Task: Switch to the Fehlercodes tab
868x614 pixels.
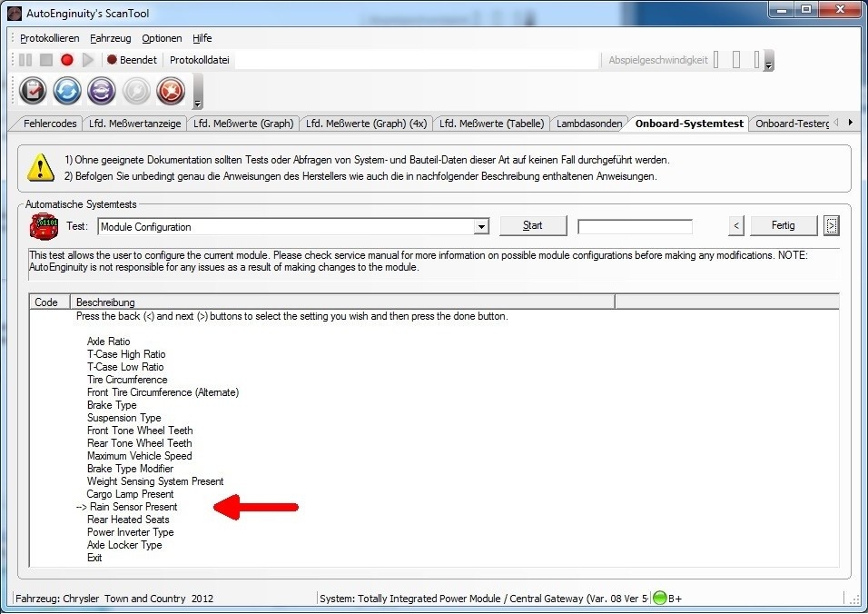Action: coord(50,124)
